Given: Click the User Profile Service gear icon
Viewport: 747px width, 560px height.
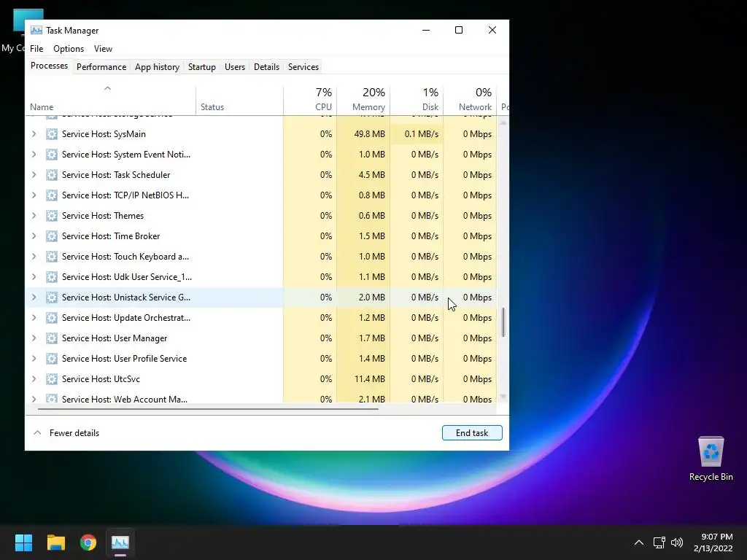Looking at the screenshot, I should point(52,359).
